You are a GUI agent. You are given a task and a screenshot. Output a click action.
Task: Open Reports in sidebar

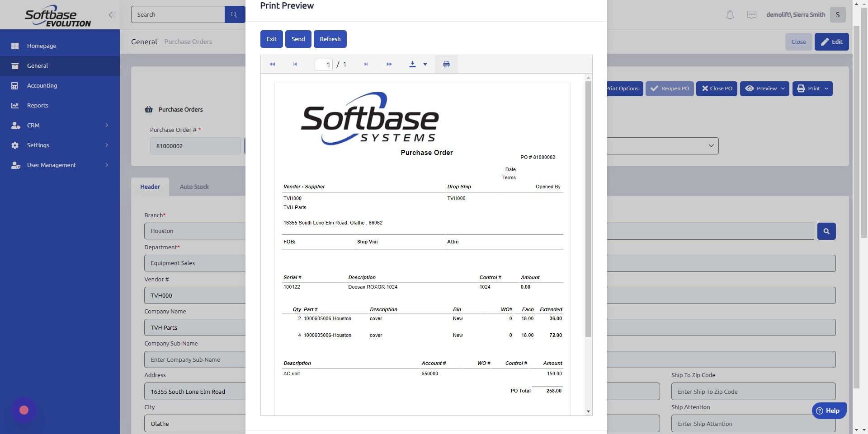coord(60,105)
